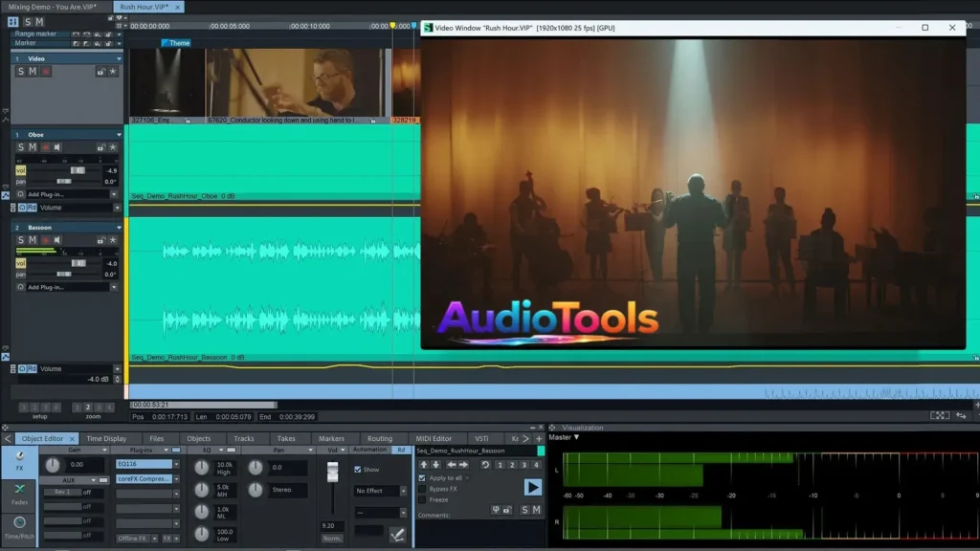
Task: Open the No Effect automation dropdown
Action: click(x=382, y=491)
